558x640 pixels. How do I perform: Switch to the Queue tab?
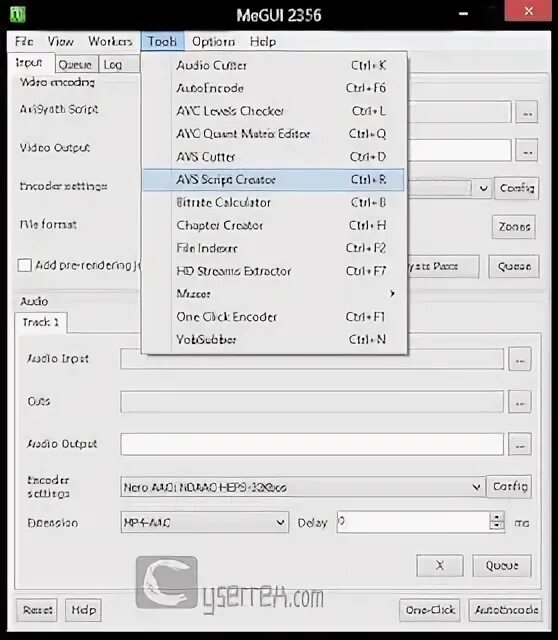click(76, 64)
